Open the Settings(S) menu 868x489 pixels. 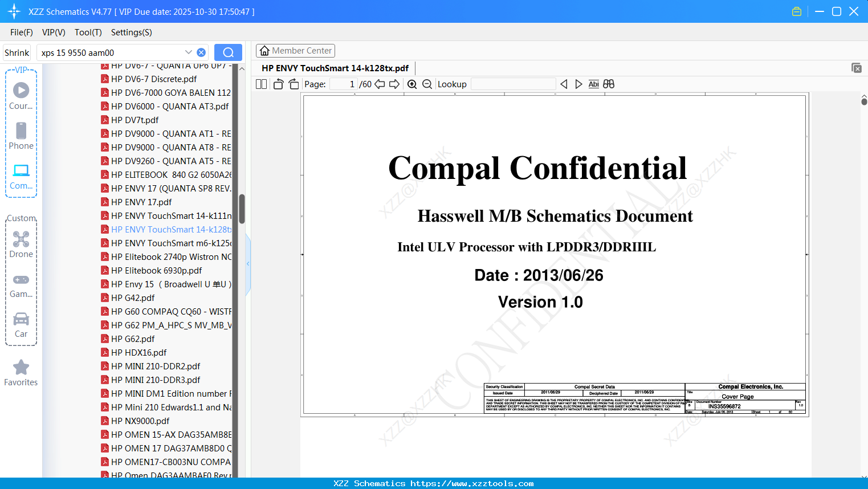(x=132, y=32)
